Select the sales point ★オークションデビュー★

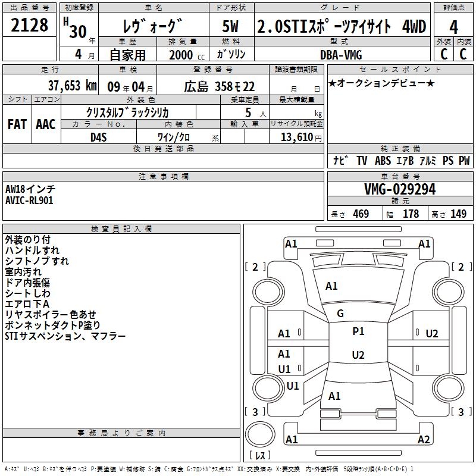(x=381, y=83)
